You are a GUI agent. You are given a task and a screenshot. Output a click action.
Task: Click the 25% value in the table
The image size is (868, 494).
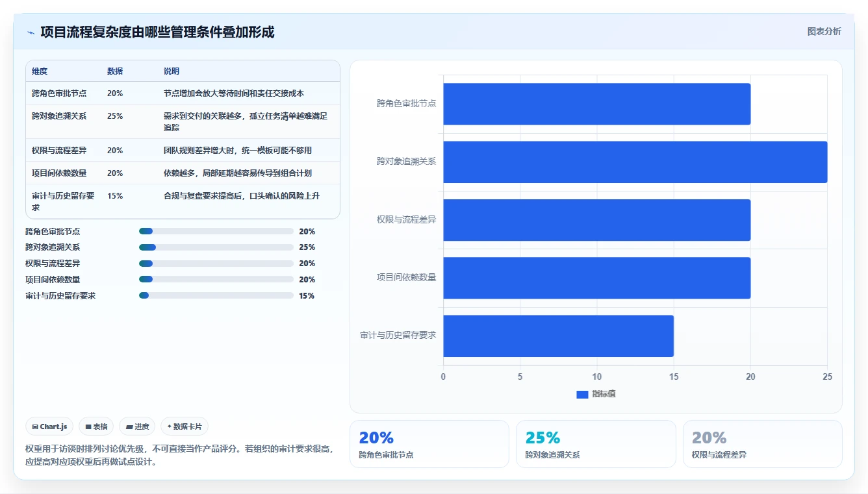[115, 116]
